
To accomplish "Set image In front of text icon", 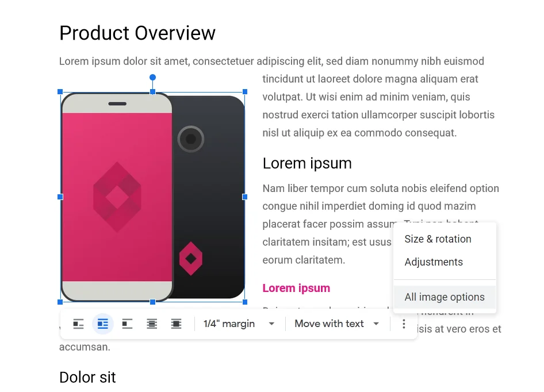I will (x=176, y=324).
